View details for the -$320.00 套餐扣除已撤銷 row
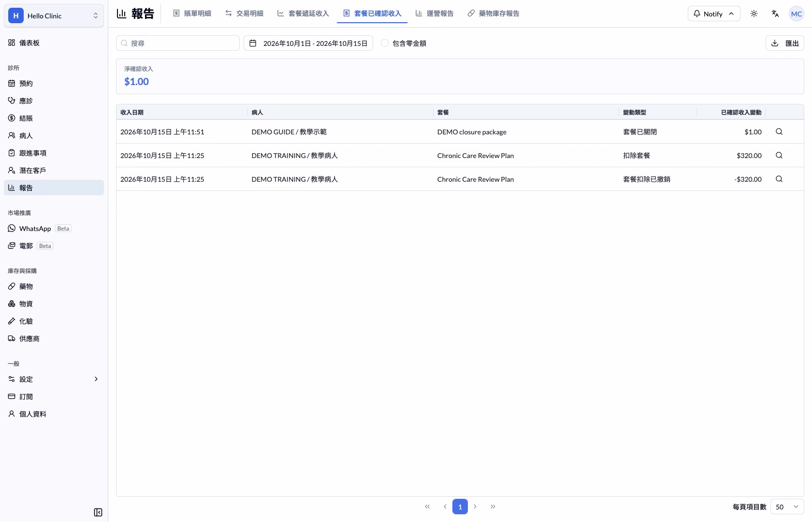 point(779,179)
